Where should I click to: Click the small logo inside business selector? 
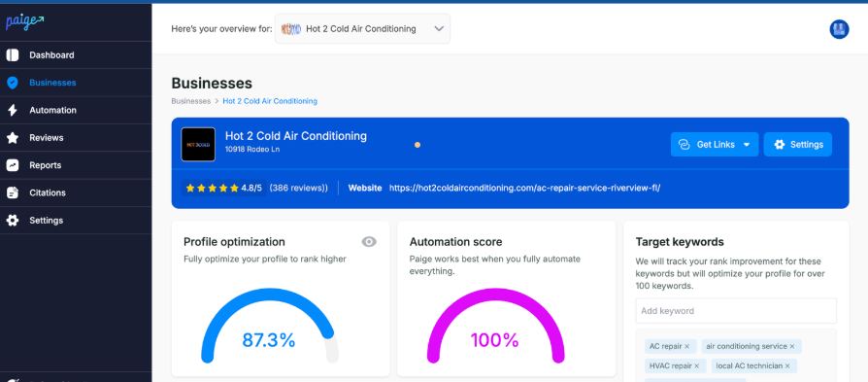point(291,29)
